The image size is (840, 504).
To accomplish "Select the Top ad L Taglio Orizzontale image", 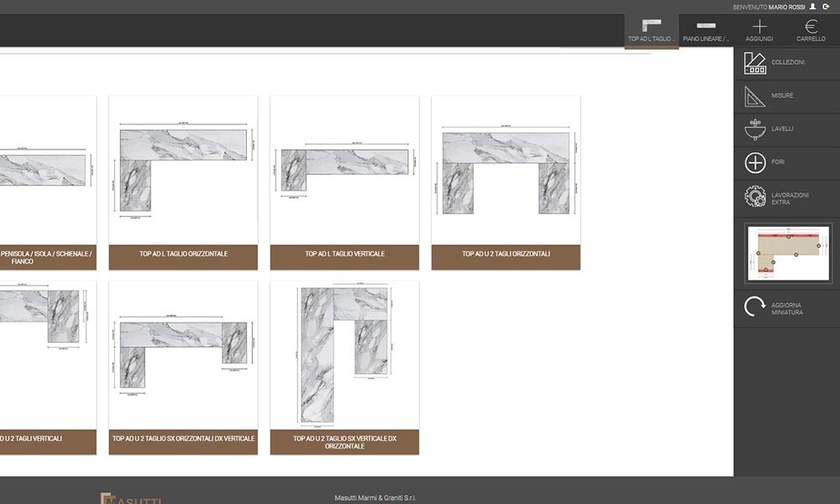I will (183, 171).
